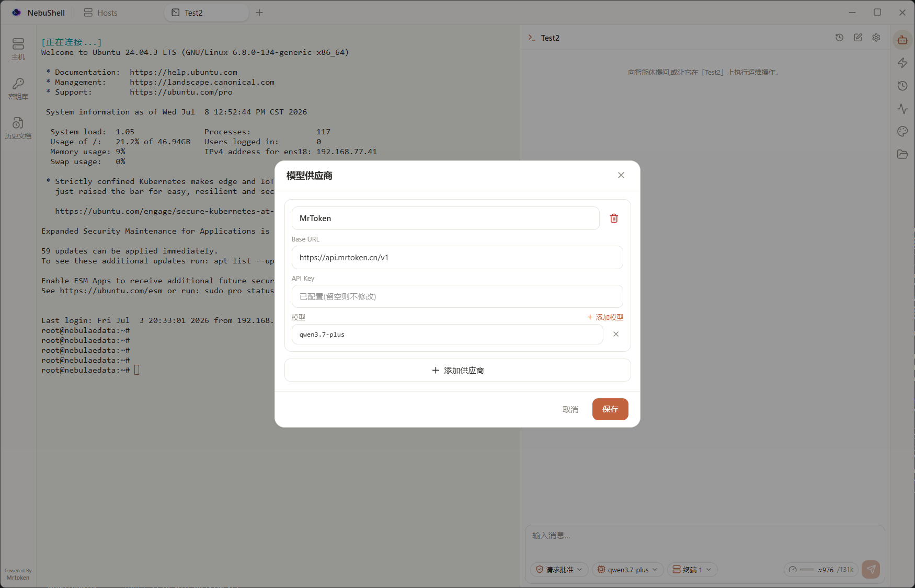Toggle the AI agent robot icon

tap(902, 40)
